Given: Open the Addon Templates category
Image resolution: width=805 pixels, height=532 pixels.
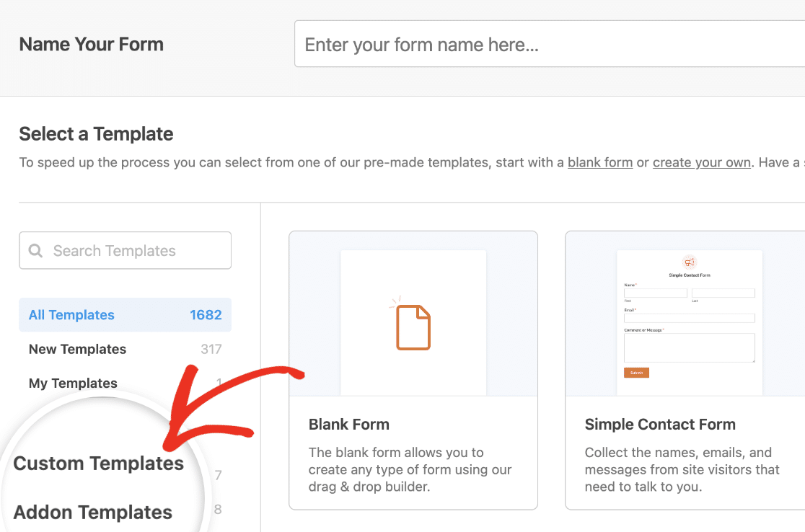Looking at the screenshot, I should [x=93, y=512].
